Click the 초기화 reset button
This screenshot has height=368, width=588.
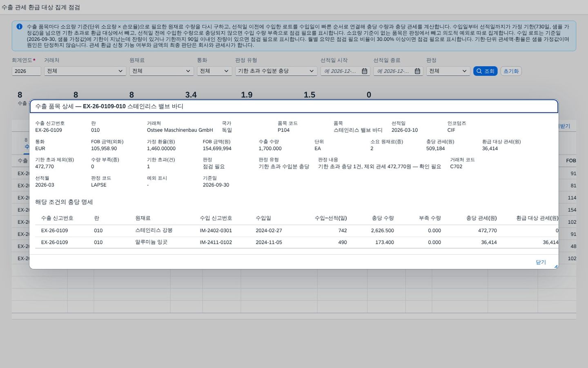coord(511,71)
